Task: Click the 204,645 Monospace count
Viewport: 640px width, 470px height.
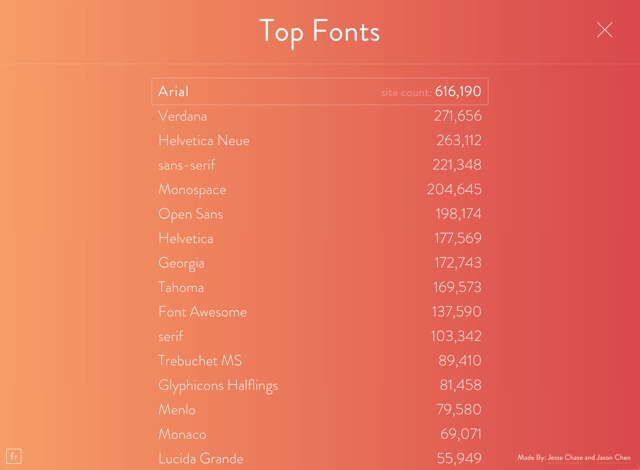Action: 454,189
